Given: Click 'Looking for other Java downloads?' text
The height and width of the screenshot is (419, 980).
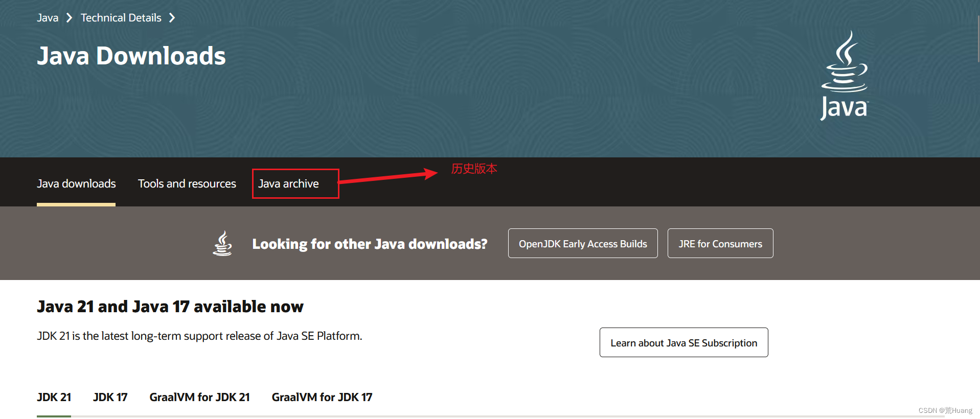Looking at the screenshot, I should tap(370, 244).
